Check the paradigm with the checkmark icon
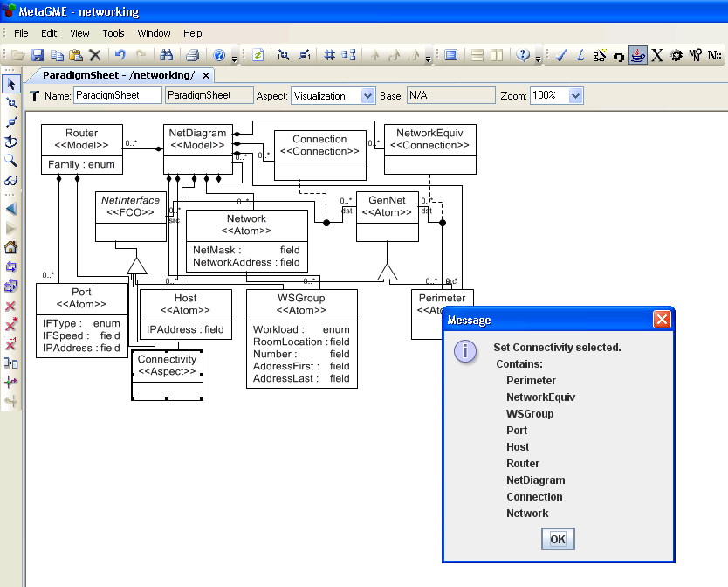This screenshot has width=728, height=587. click(x=560, y=54)
